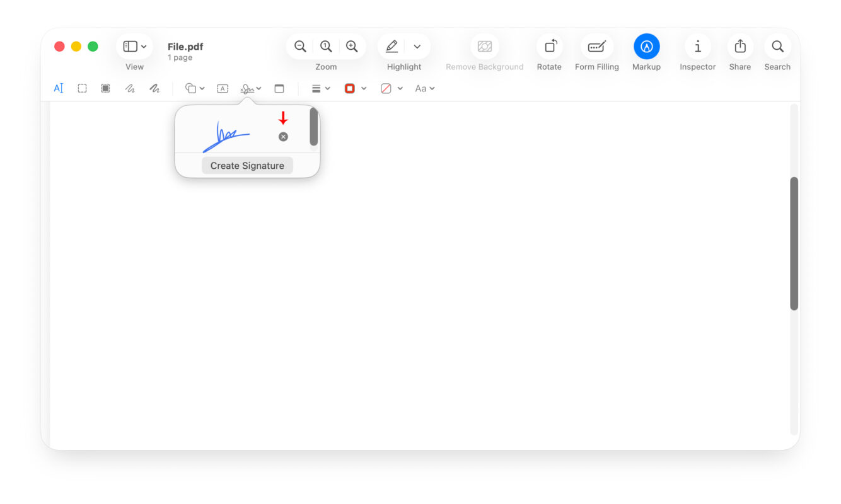841x504 pixels.
Task: Insert the saved blue signature
Action: pos(227,135)
